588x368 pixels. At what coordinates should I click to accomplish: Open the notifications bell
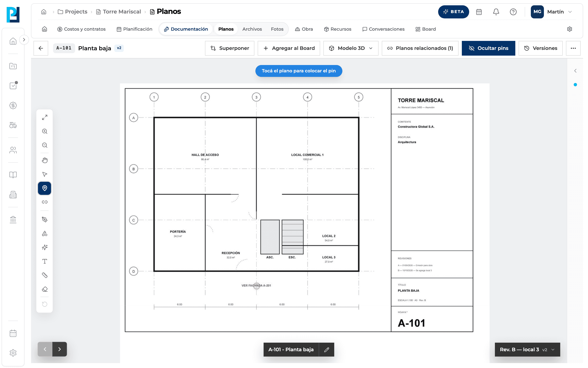point(496,12)
